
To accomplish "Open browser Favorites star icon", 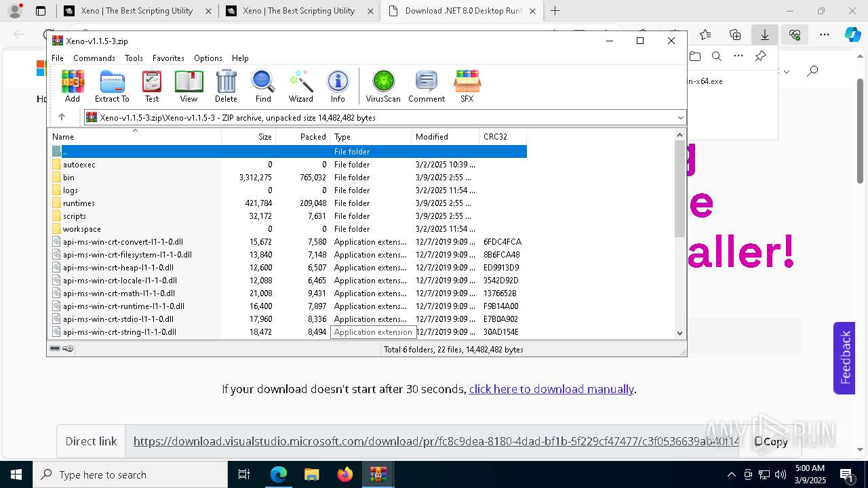I will [705, 35].
